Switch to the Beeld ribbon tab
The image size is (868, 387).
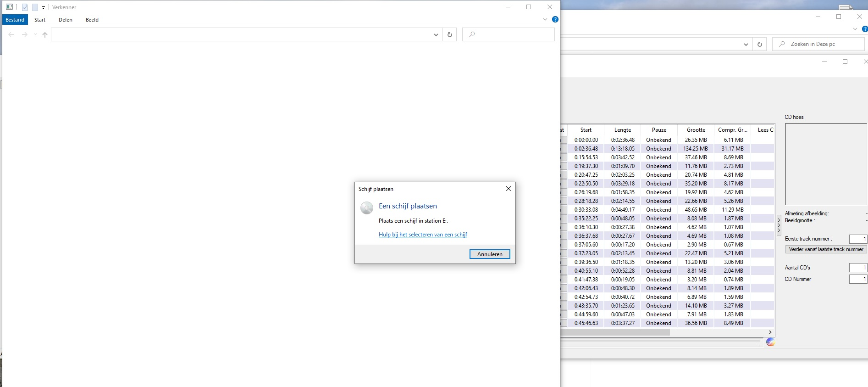coord(92,20)
